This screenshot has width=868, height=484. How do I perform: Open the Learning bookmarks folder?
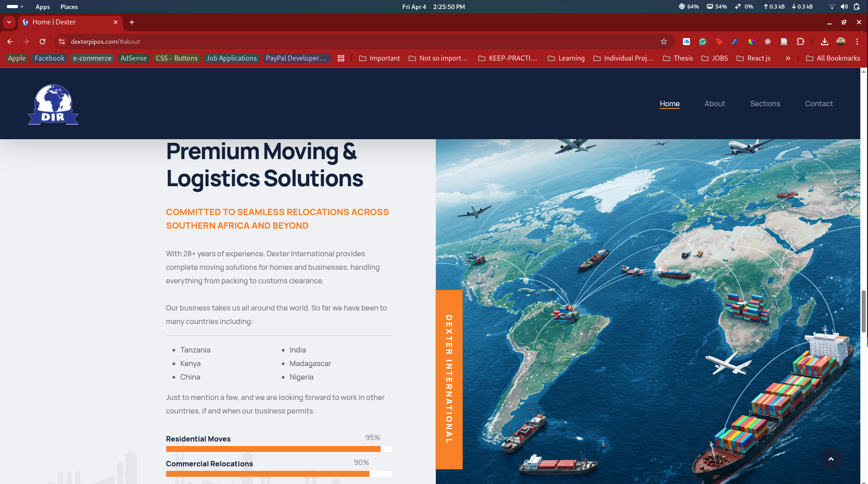coord(566,58)
